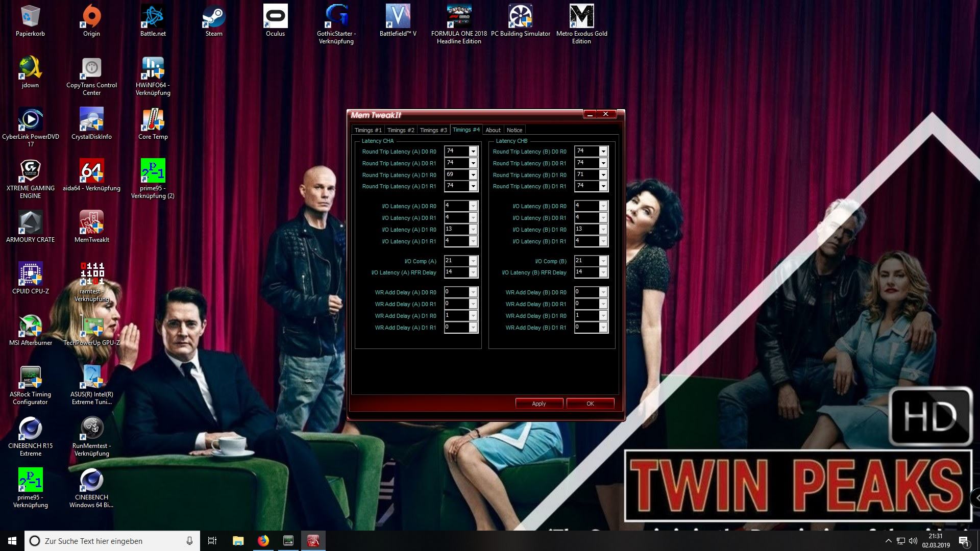Open File Explorer from the taskbar
This screenshot has height=551, width=980.
coord(238,541)
